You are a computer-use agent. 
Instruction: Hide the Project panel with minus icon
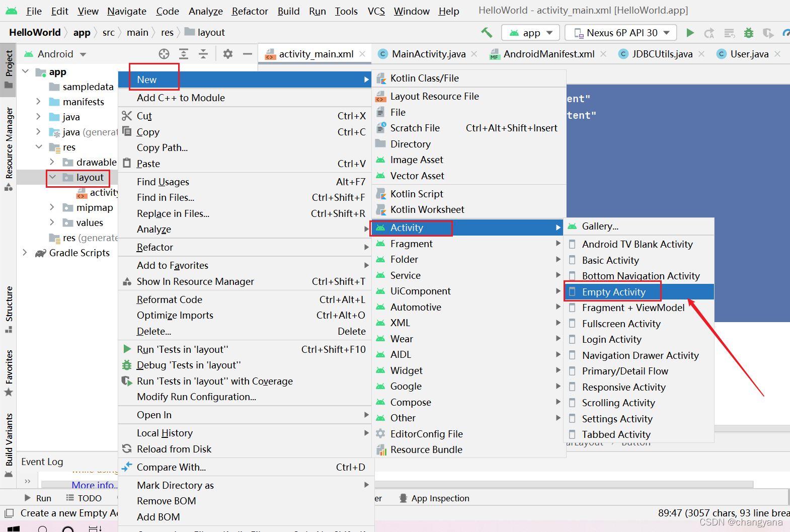point(247,54)
